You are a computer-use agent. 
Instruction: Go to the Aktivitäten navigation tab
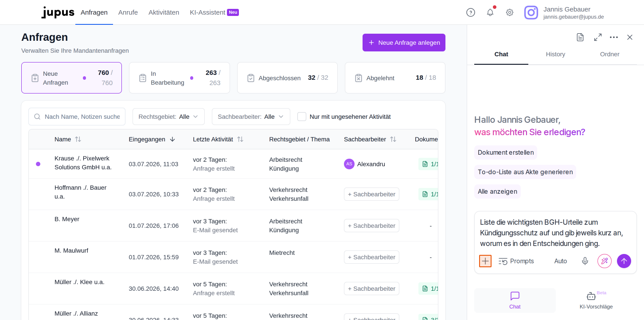click(x=164, y=12)
